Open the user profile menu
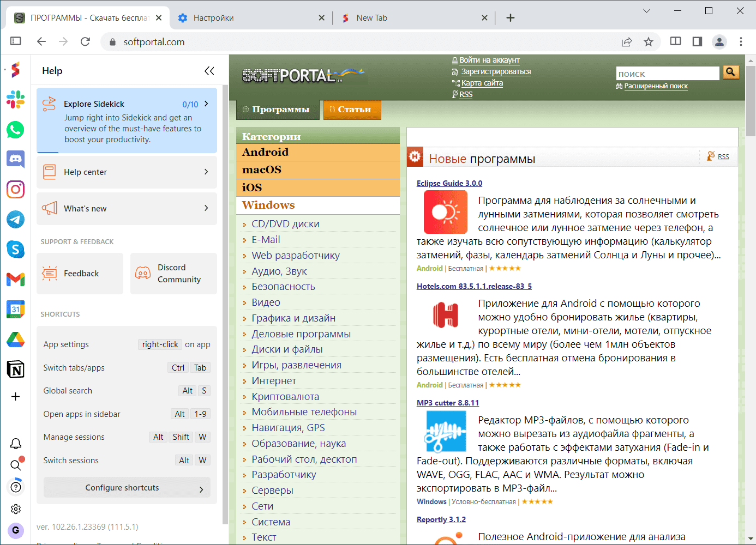The image size is (756, 545). pyautogui.click(x=719, y=41)
